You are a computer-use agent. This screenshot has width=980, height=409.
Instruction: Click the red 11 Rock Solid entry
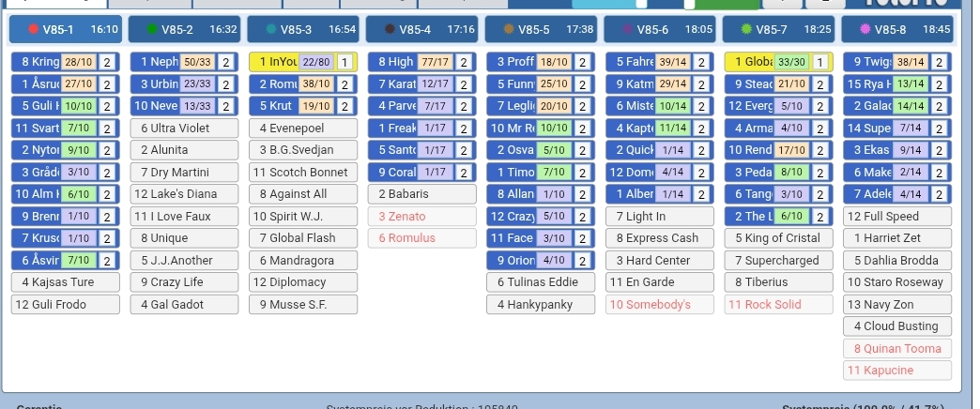778,304
